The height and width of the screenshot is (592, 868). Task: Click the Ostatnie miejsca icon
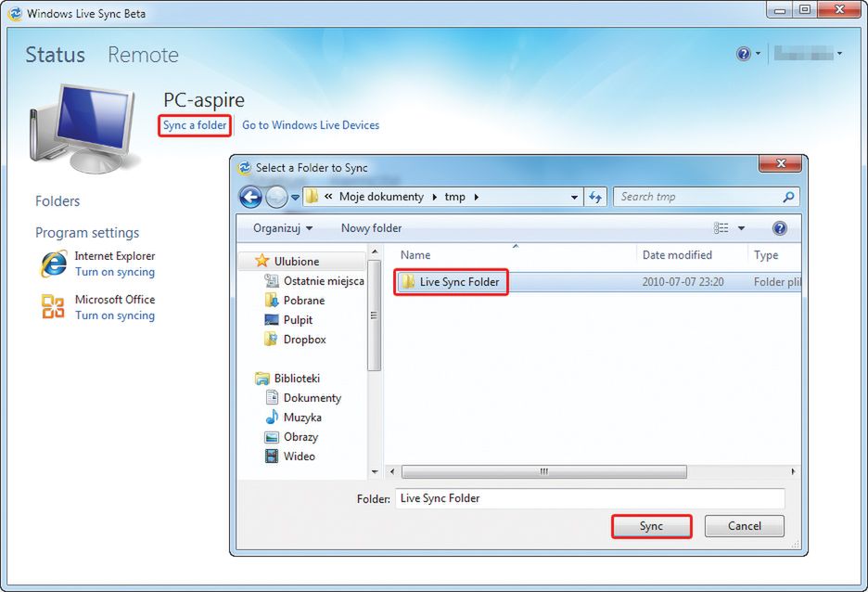coord(271,281)
